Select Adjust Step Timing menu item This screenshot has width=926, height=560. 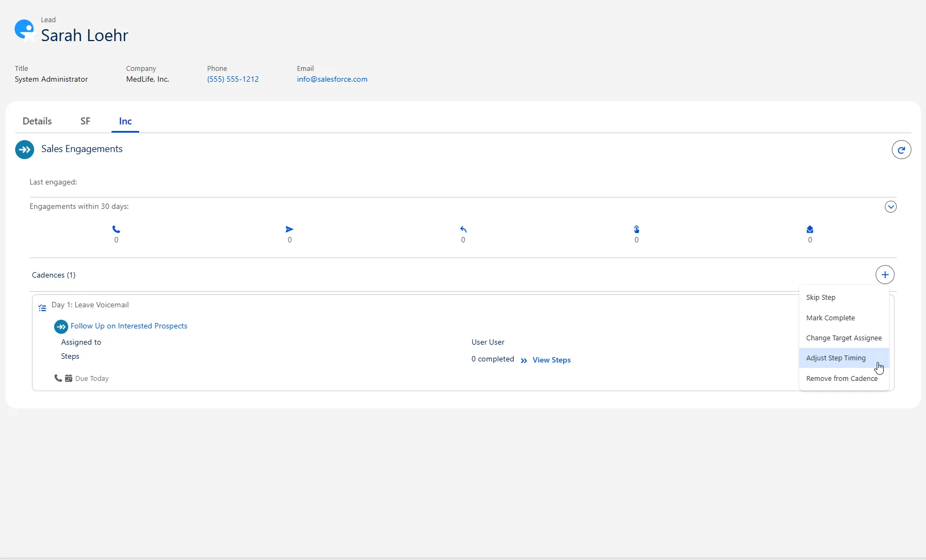(x=836, y=358)
